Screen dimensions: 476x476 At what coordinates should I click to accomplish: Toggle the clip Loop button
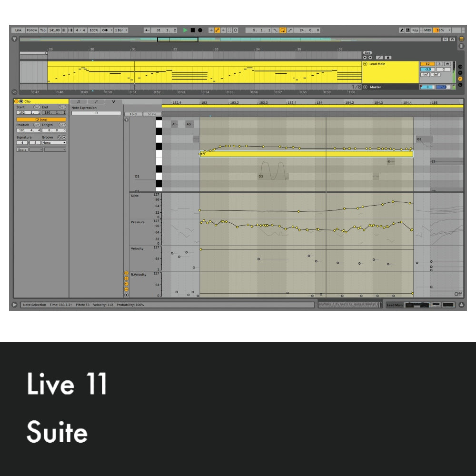coord(41,119)
